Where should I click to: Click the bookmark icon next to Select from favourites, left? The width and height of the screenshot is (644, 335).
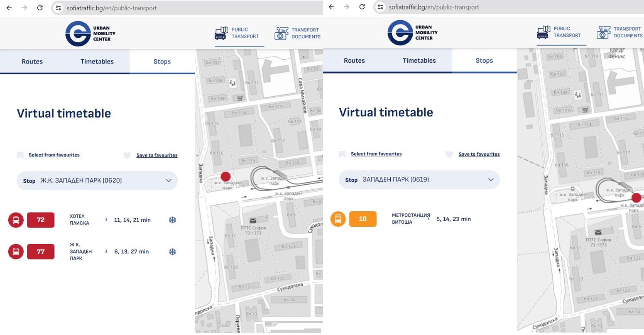click(20, 155)
